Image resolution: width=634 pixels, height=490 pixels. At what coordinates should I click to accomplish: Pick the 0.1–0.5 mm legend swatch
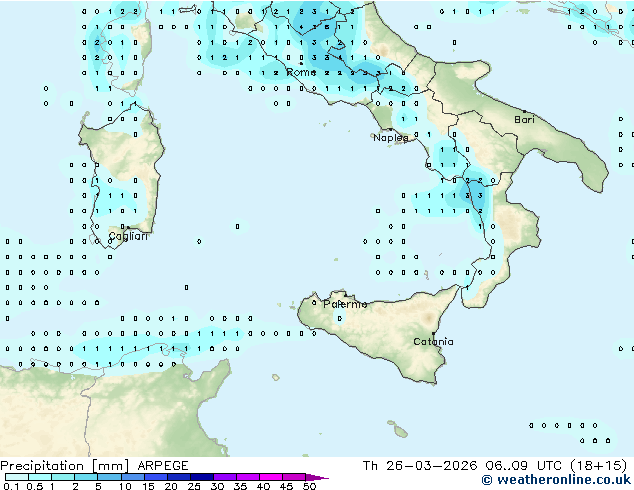(17, 477)
